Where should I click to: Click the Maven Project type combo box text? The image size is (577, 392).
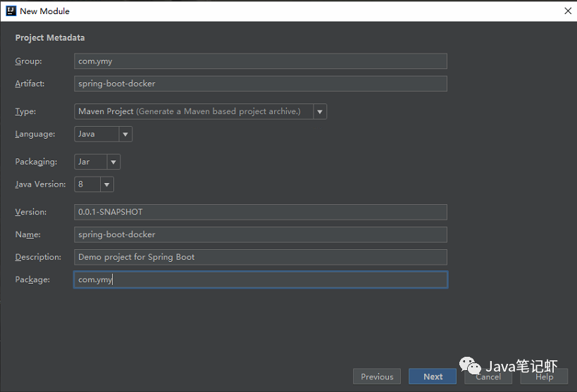click(189, 111)
